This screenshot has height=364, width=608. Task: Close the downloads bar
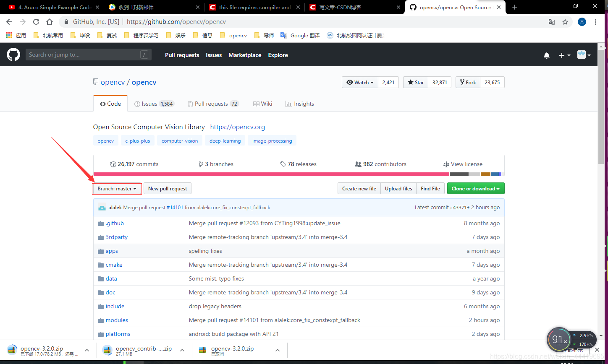597,350
